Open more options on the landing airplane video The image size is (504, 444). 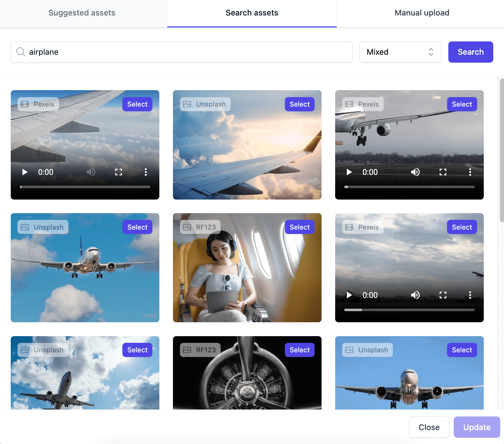tap(470, 172)
